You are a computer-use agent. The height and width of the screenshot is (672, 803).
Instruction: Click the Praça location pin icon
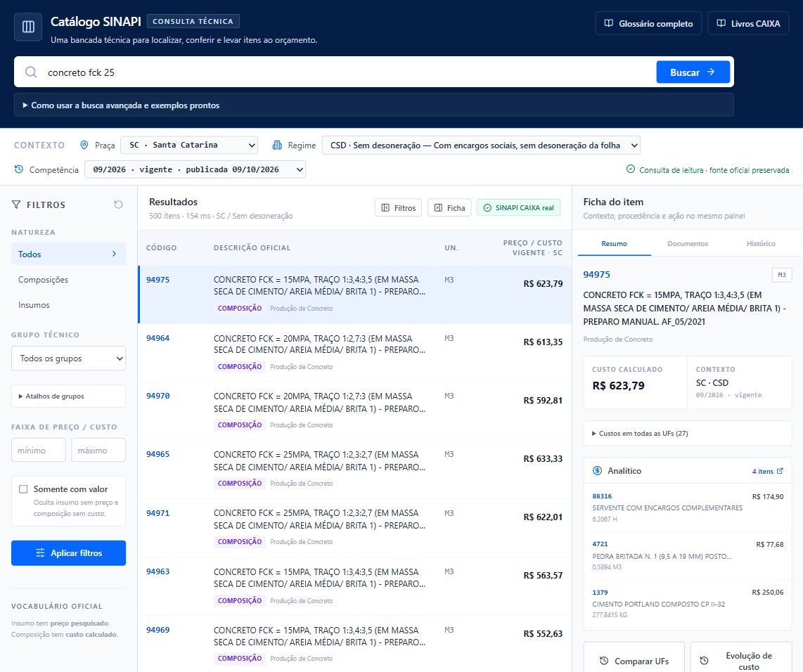coord(84,145)
